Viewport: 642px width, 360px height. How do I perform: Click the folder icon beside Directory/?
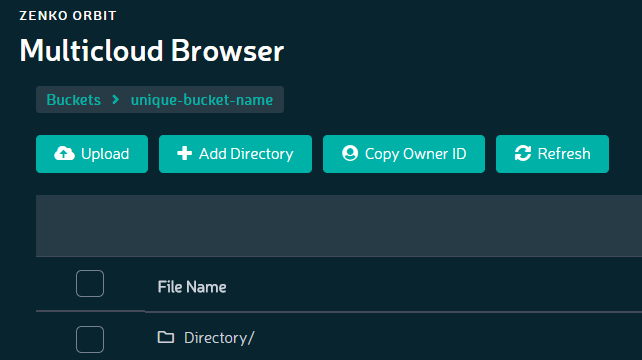point(166,337)
